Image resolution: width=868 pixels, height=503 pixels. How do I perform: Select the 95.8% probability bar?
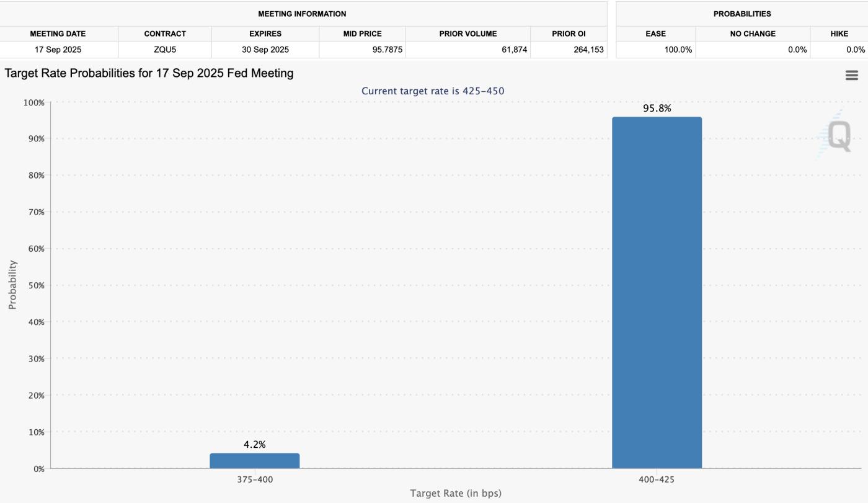pos(657,292)
